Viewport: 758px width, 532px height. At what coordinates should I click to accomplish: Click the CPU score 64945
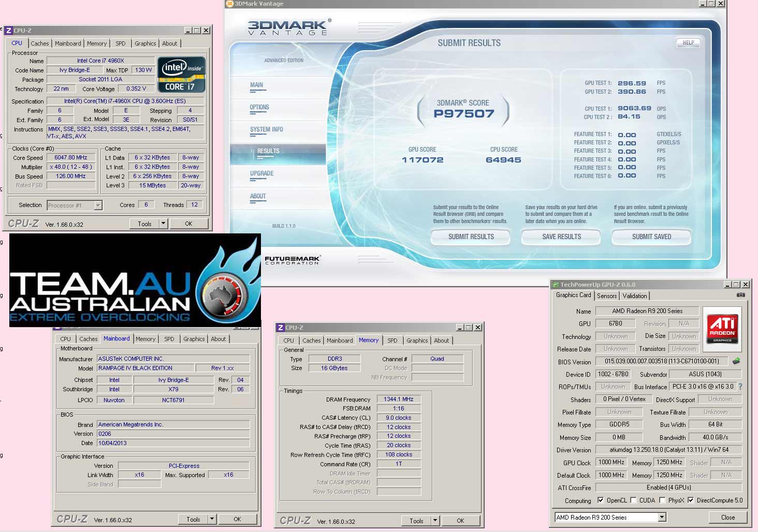[x=503, y=160]
